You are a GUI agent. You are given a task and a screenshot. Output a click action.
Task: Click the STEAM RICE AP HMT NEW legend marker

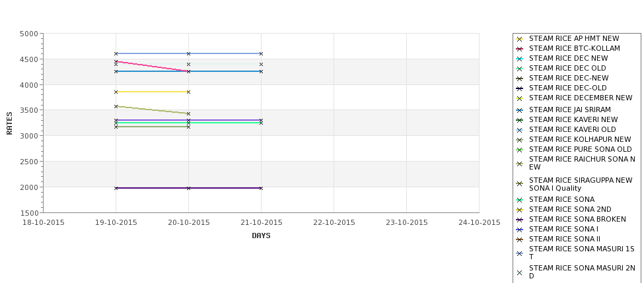(519, 39)
